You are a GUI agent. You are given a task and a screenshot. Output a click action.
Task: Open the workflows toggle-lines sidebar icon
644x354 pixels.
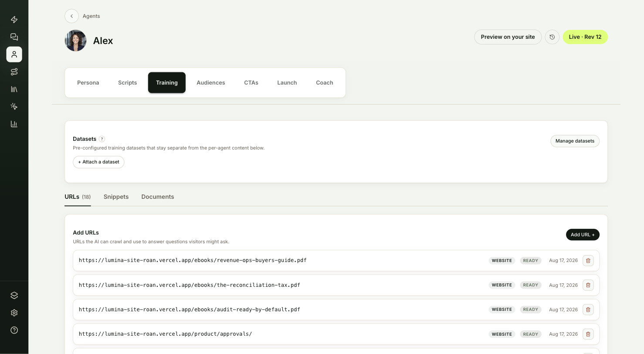14,72
